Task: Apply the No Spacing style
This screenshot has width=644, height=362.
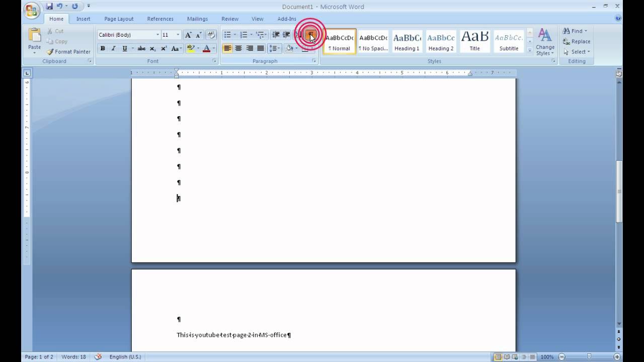Action: tap(373, 41)
